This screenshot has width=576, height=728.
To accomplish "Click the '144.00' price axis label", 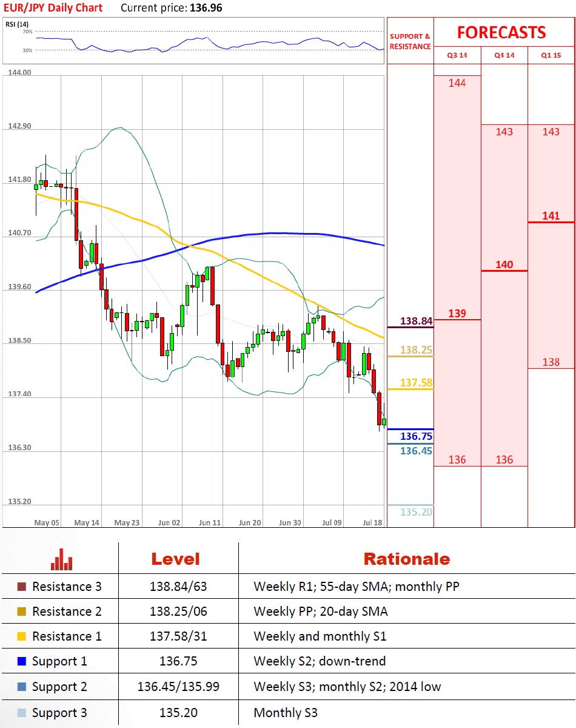I will tap(19, 72).
